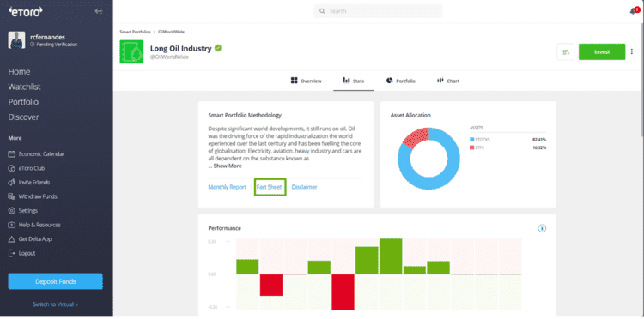Open the notifications bell
Viewport: 644px width, 319px height.
[x=634, y=11]
